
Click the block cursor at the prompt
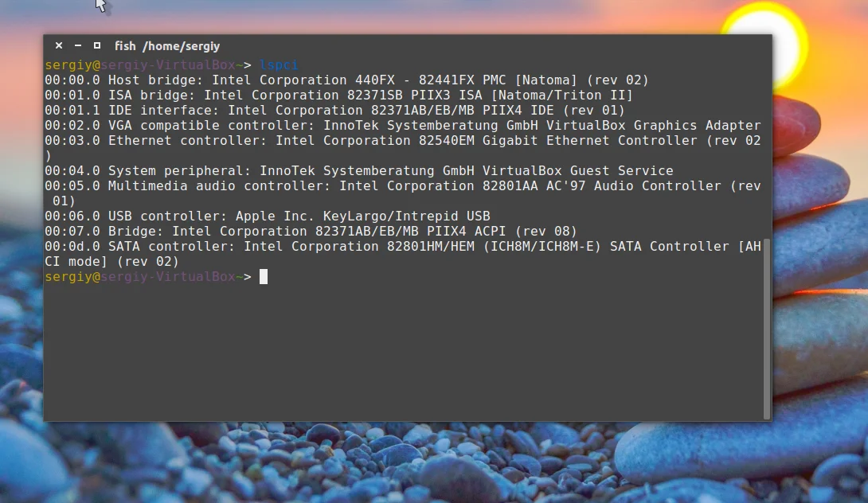pyautogui.click(x=264, y=277)
